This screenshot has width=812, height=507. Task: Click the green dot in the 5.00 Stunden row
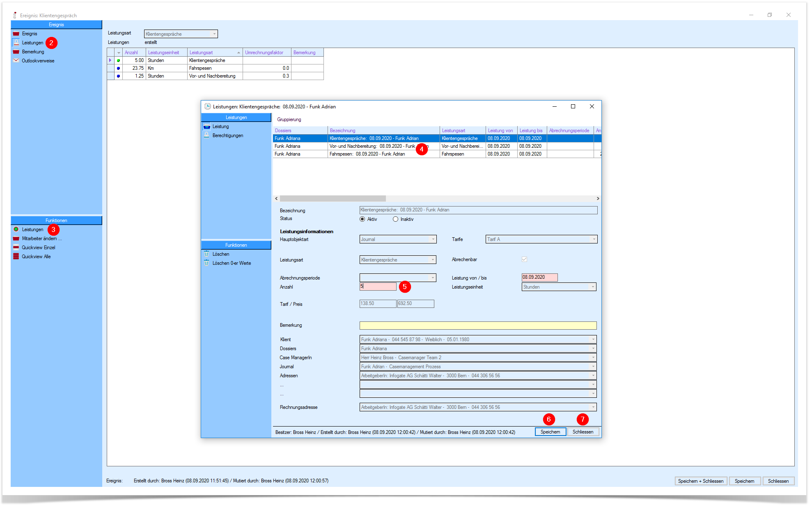pyautogui.click(x=118, y=60)
